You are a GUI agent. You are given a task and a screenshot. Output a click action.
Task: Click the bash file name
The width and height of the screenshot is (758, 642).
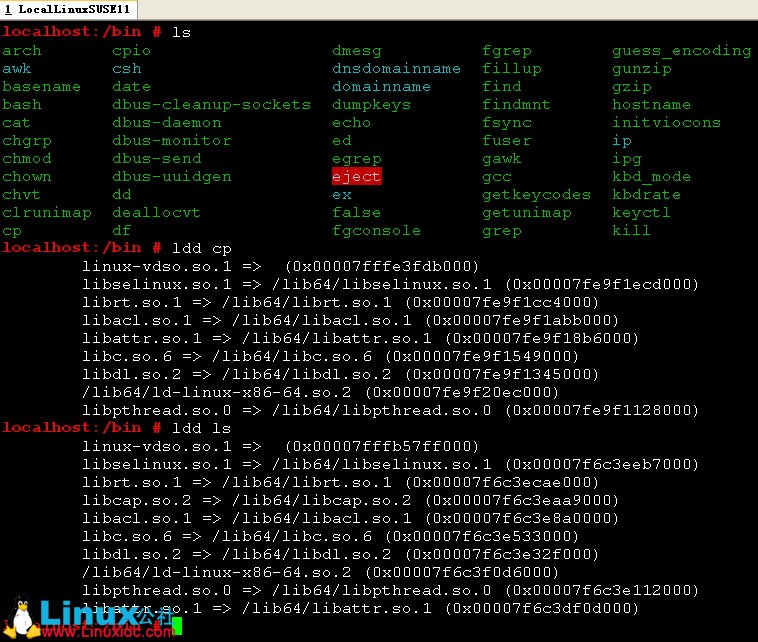pyautogui.click(x=22, y=104)
